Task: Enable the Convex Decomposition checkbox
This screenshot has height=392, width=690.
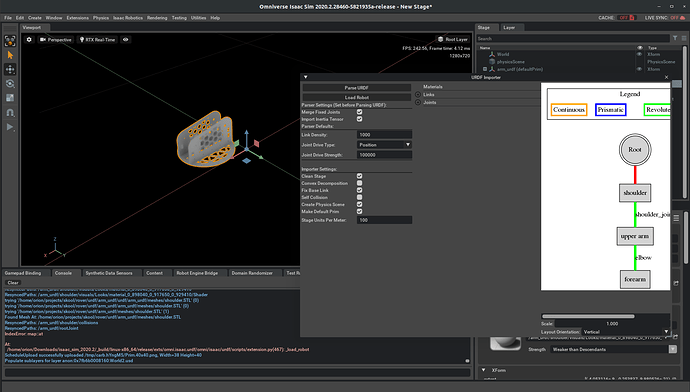Action: click(x=360, y=183)
